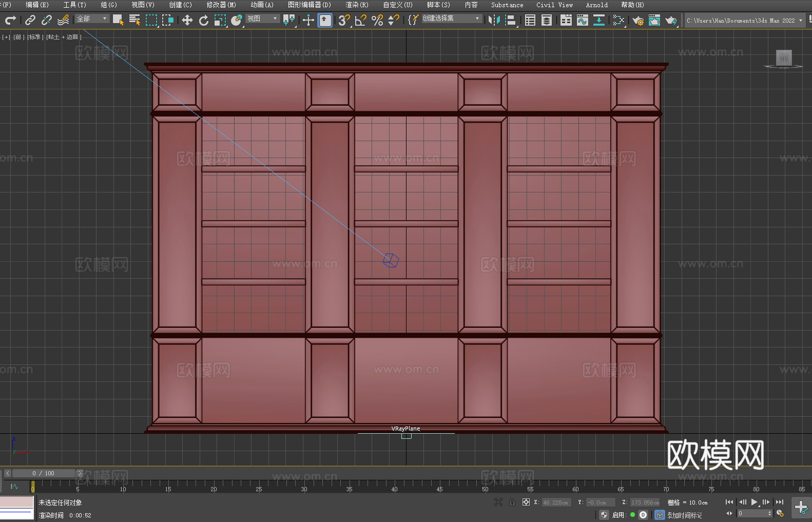This screenshot has height=522, width=812.
Task: Select the Bind to Space Warp tool
Action: pyautogui.click(x=63, y=20)
